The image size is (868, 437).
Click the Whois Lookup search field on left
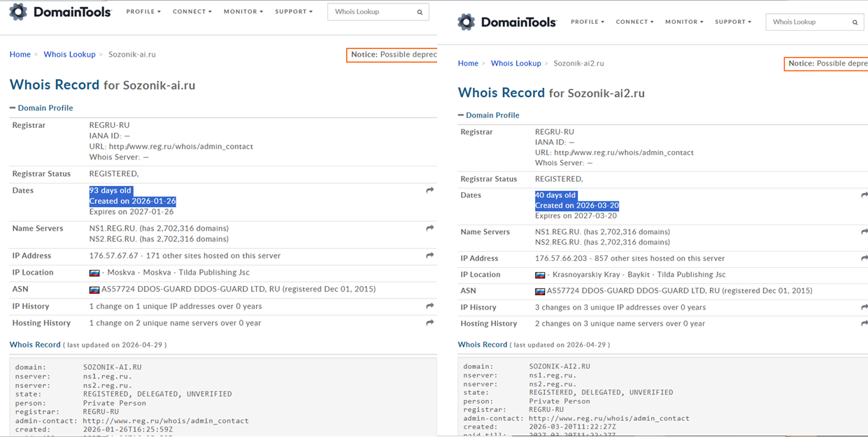pyautogui.click(x=371, y=12)
